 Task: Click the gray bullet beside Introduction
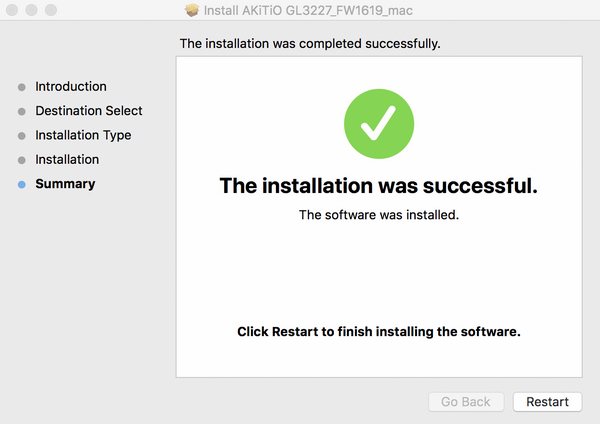pos(22,88)
